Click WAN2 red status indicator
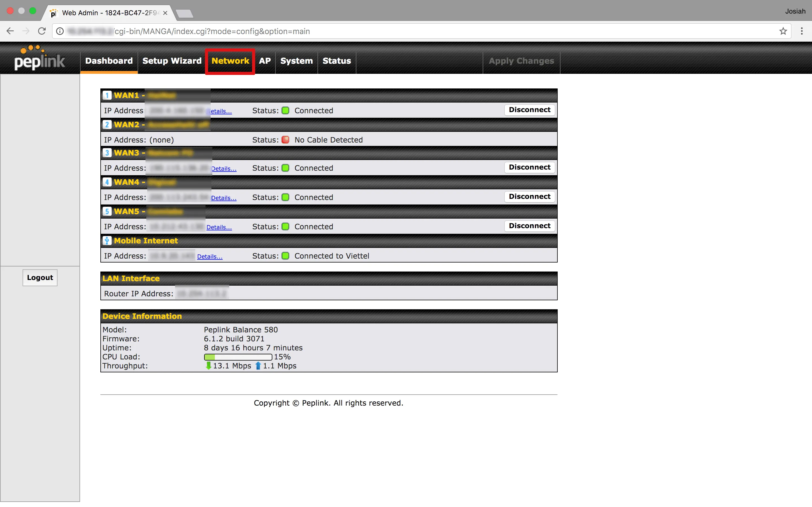 (285, 139)
